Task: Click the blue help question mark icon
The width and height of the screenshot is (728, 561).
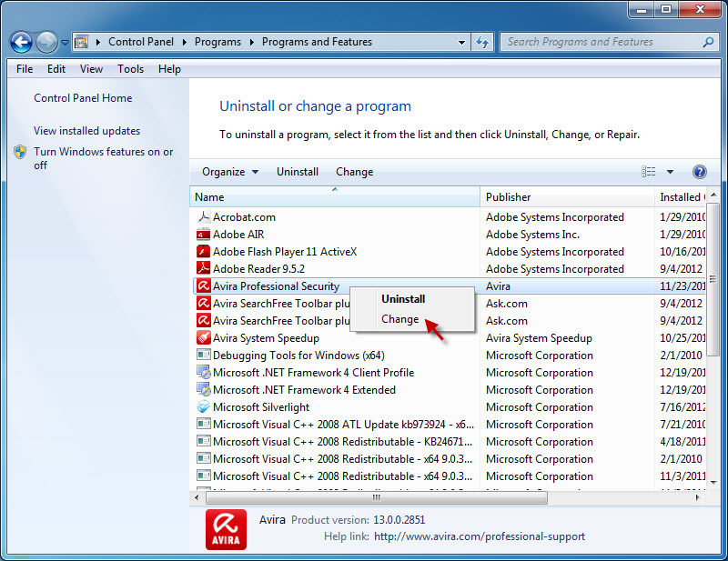Action: click(699, 172)
